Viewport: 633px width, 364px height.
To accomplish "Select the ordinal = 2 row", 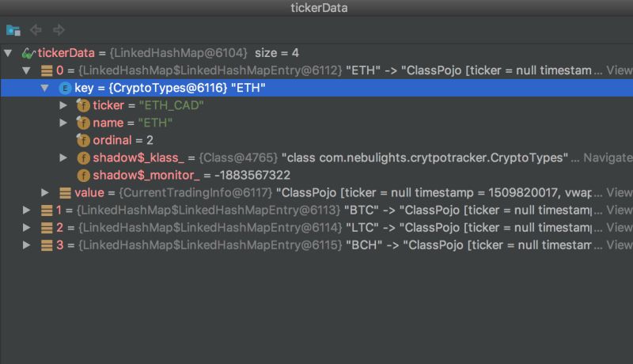I will click(123, 140).
